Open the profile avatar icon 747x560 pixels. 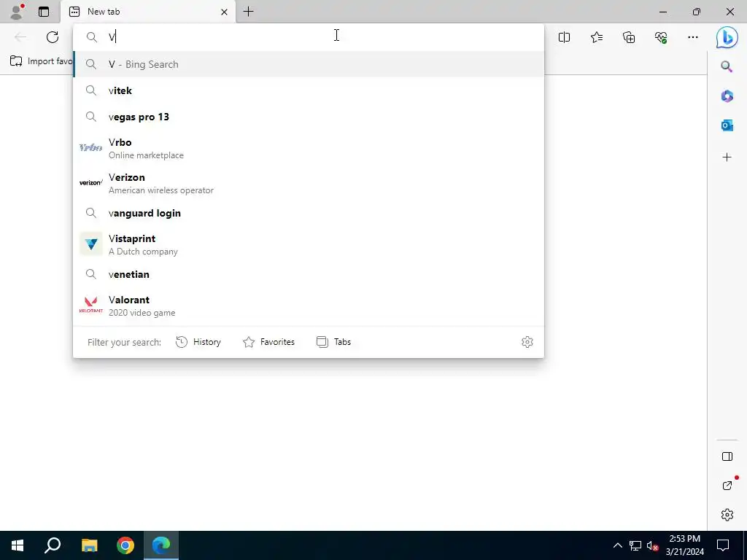click(17, 12)
